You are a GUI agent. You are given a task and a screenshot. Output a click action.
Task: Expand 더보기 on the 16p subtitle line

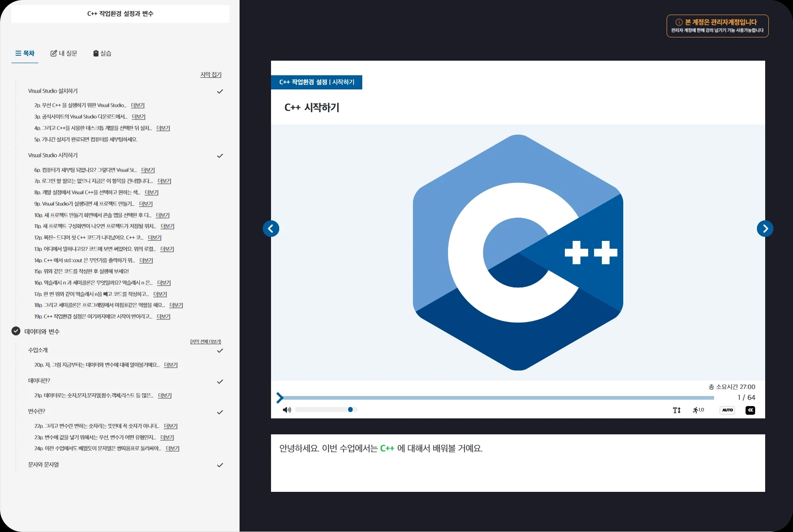(x=164, y=283)
